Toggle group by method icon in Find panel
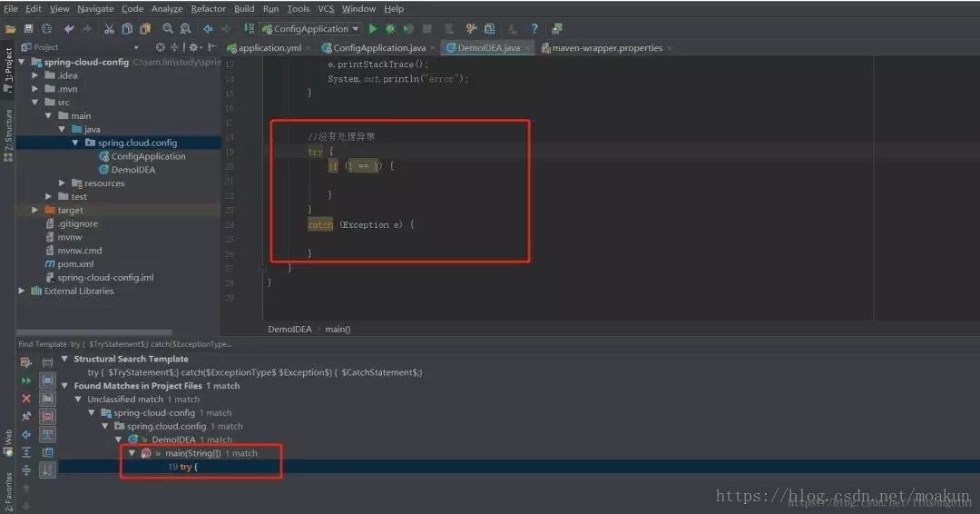 [47, 417]
